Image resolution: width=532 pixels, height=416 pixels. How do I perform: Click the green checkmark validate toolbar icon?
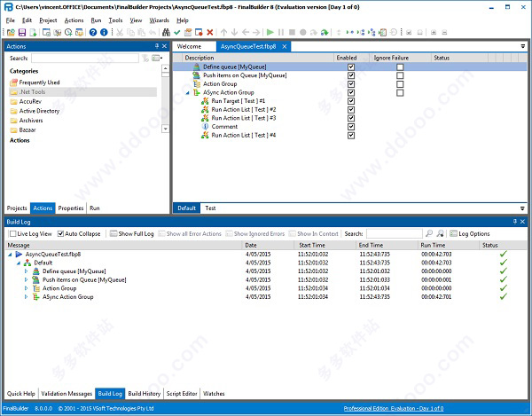176,32
